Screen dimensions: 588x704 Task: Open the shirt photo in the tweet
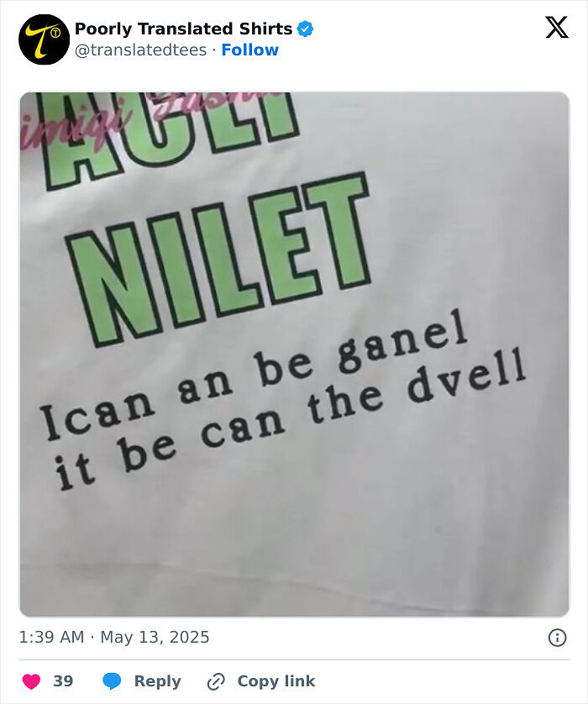(294, 504)
